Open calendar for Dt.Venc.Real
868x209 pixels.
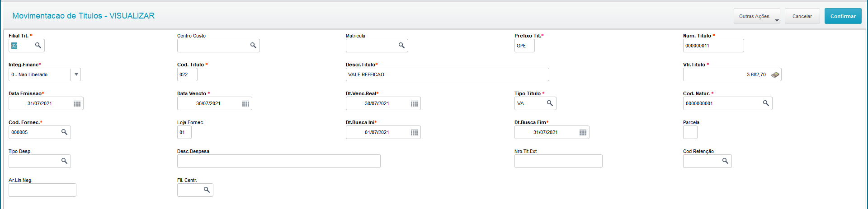pos(415,103)
